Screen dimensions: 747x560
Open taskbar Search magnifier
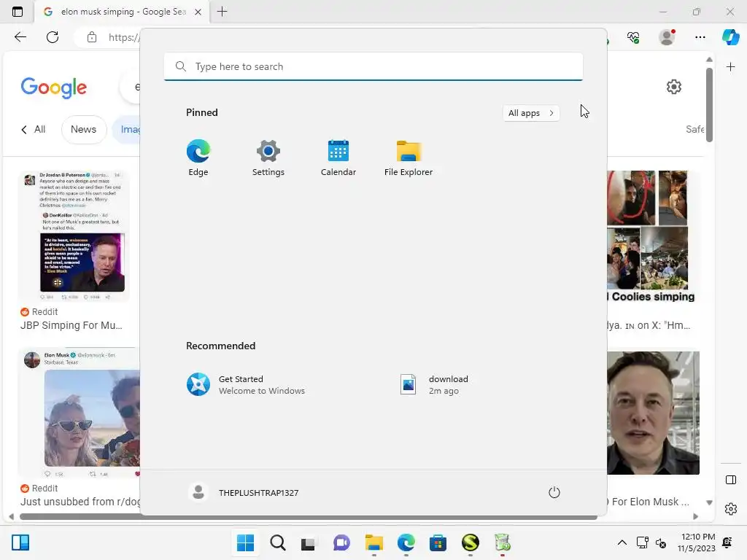point(278,542)
